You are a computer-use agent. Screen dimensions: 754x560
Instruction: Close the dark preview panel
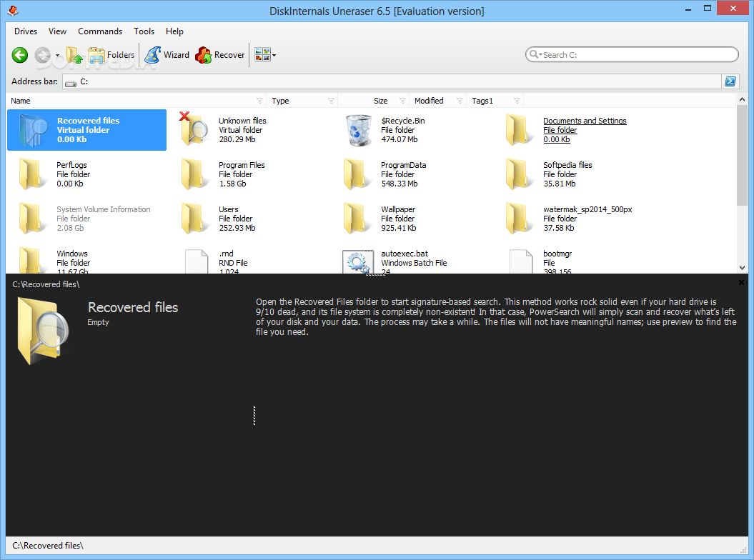[x=741, y=282]
